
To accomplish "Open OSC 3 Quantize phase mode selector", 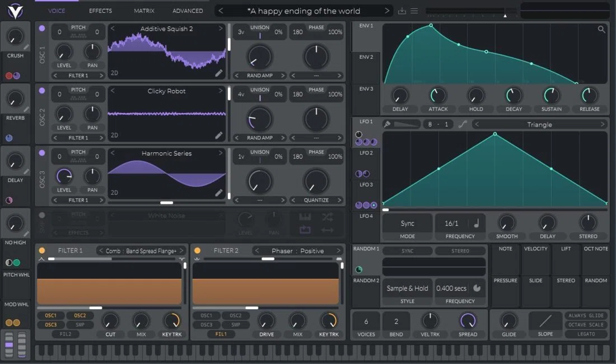I will [316, 200].
